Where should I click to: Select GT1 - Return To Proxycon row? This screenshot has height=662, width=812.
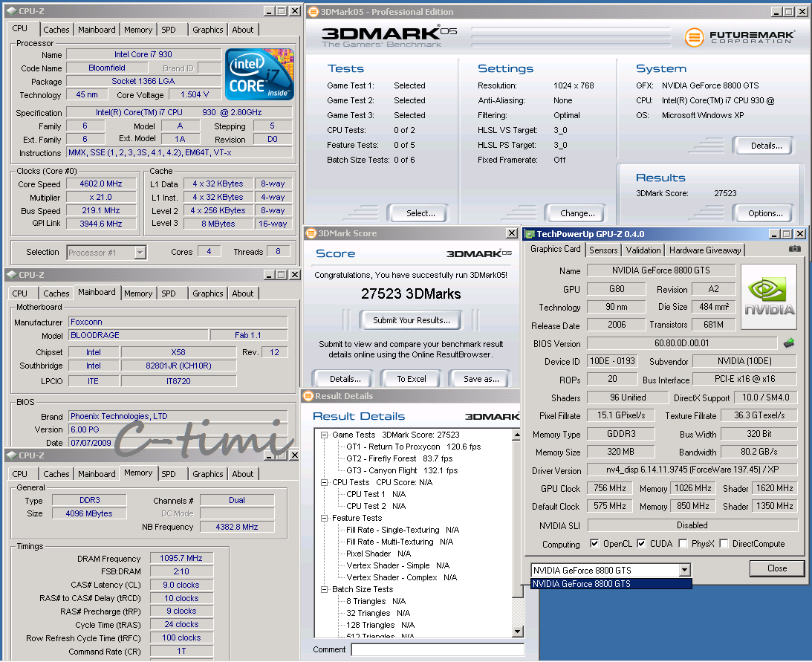(x=413, y=447)
